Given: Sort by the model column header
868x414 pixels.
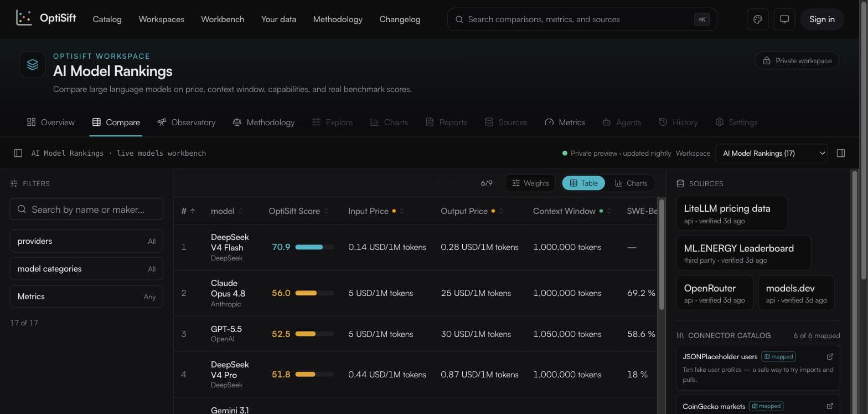Looking at the screenshot, I should [x=227, y=211].
